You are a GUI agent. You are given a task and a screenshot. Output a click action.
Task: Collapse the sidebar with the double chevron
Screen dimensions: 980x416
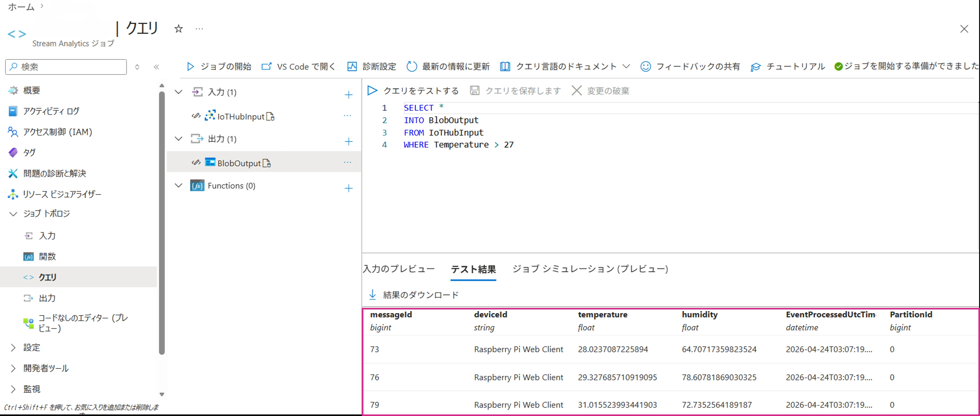(156, 67)
